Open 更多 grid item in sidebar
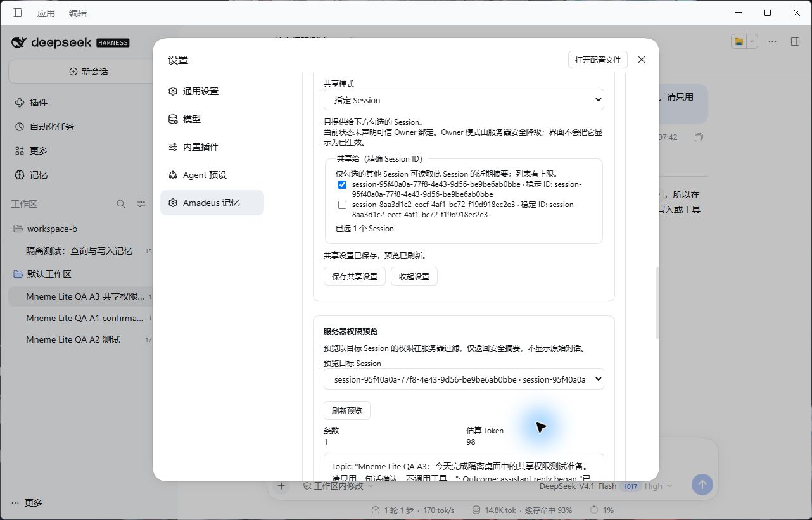This screenshot has height=520, width=812. click(x=39, y=151)
